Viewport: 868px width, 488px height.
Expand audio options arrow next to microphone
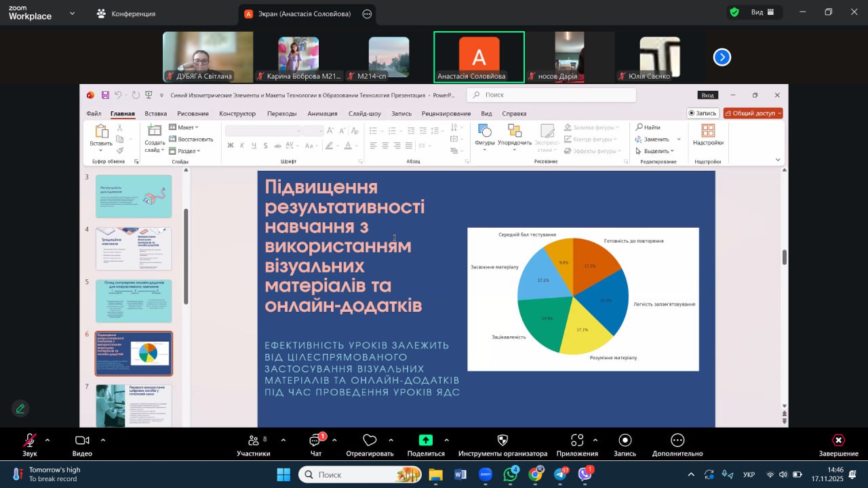pos(47,439)
